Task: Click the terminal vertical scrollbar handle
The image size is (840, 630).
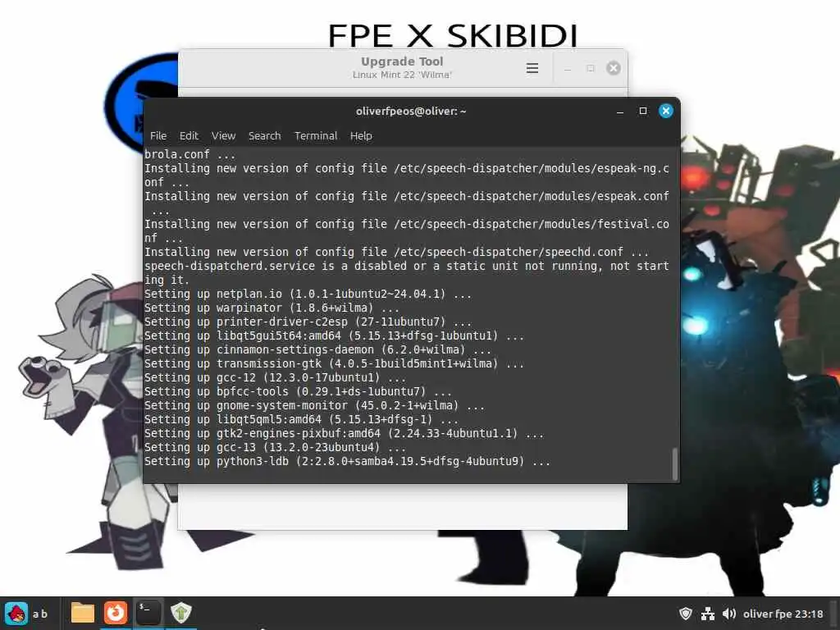Action: click(x=674, y=464)
